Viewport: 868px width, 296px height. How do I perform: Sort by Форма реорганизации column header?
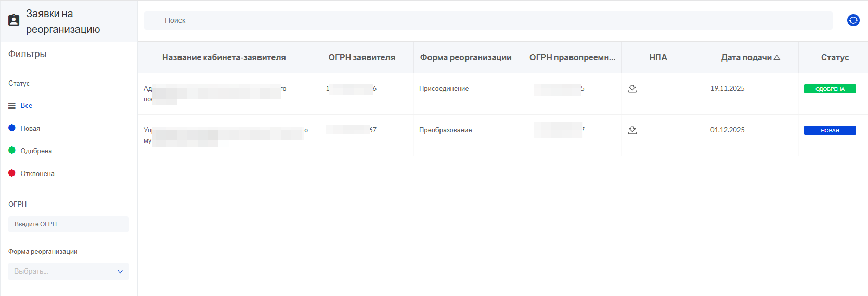click(465, 58)
